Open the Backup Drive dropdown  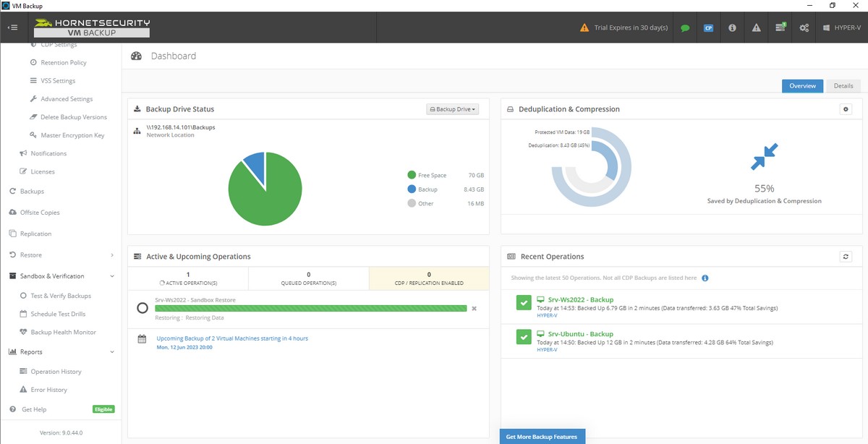pos(452,108)
